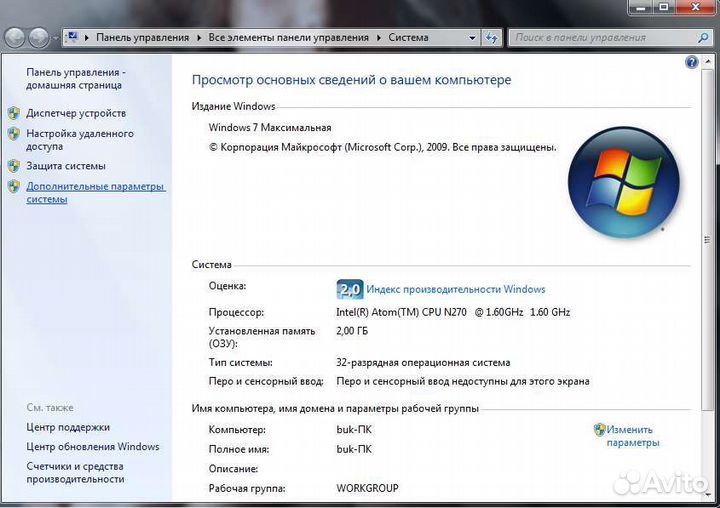Expand the arrow before Панель управления breadcrumb
The height and width of the screenshot is (508, 720).
pos(86,38)
